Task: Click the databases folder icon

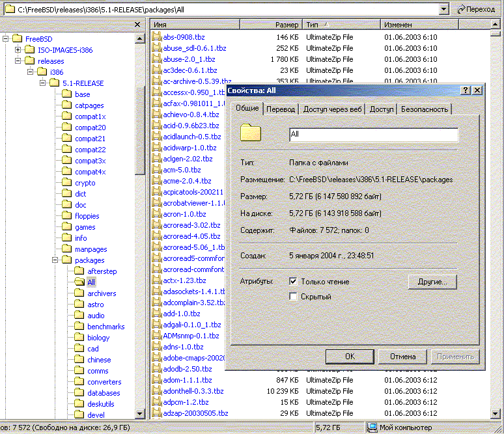Action: click(79, 392)
